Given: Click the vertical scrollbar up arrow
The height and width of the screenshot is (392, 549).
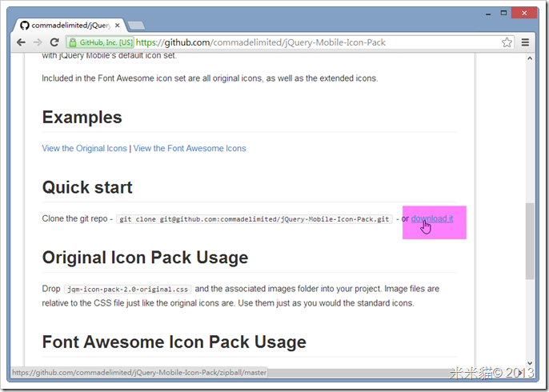Looking at the screenshot, I should click(530, 58).
